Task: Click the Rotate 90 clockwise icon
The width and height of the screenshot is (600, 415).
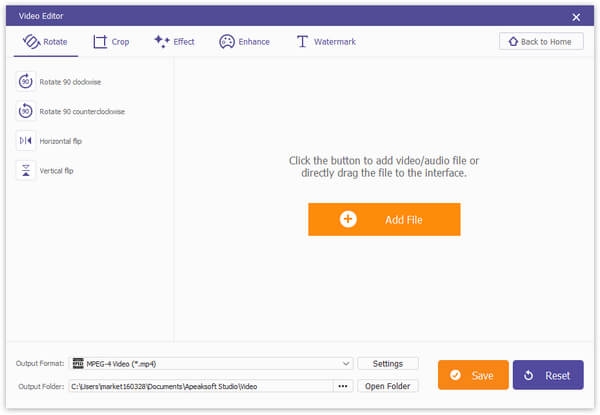Action: [x=26, y=81]
